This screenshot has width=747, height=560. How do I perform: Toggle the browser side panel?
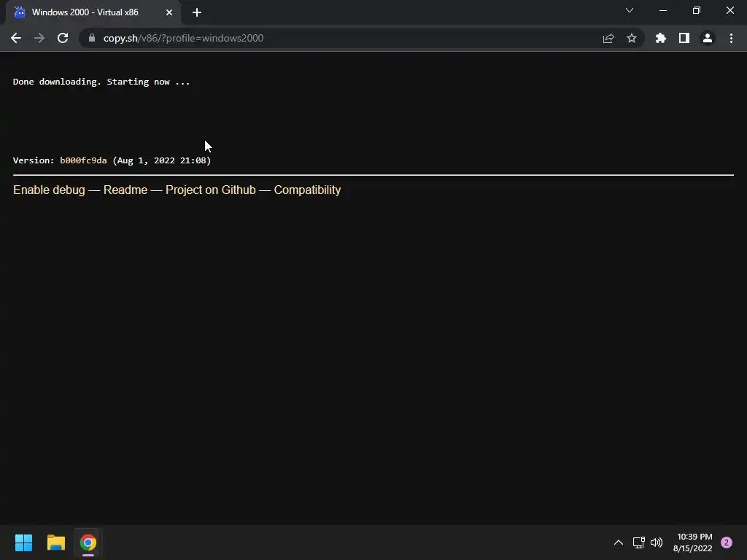684,38
